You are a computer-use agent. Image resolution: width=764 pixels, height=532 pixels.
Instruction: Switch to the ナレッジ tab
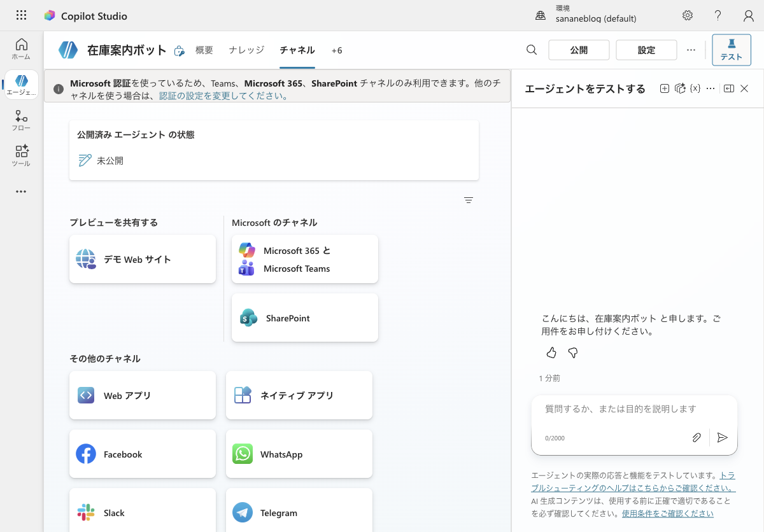[247, 50]
